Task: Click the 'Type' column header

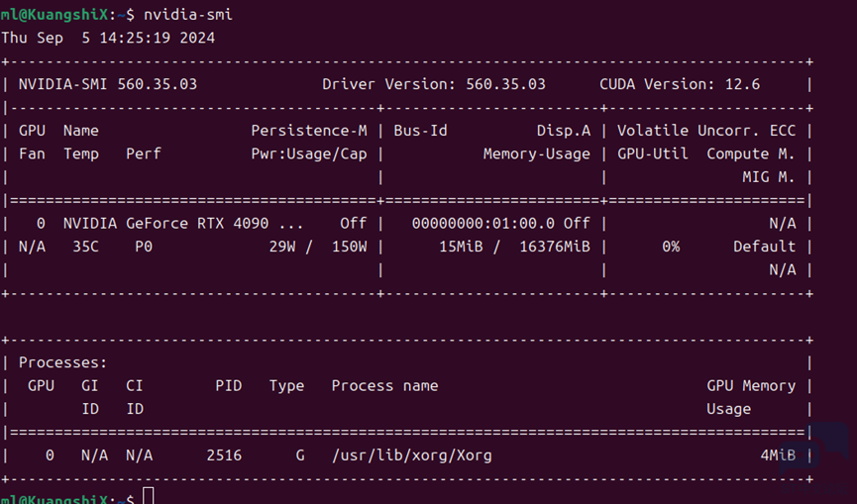Action: (286, 385)
